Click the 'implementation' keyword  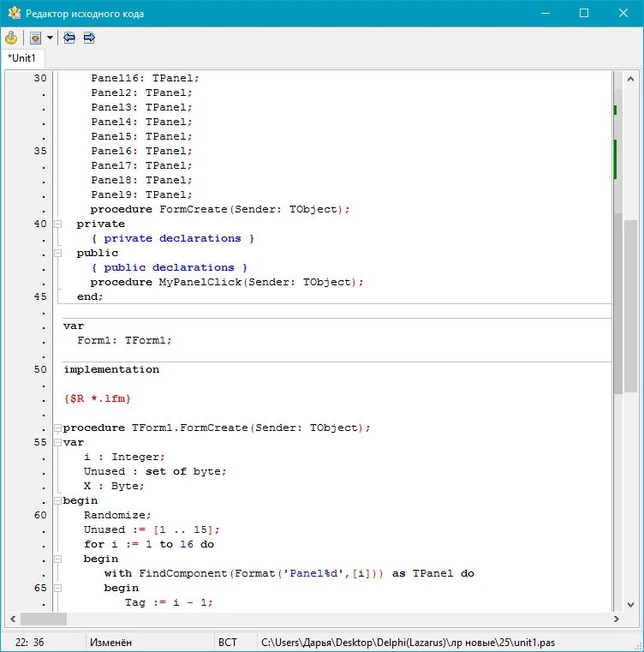pyautogui.click(x=111, y=369)
